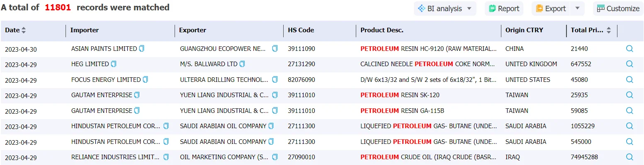Open importer ASIAN PAINTS LIMITED

coord(104,49)
